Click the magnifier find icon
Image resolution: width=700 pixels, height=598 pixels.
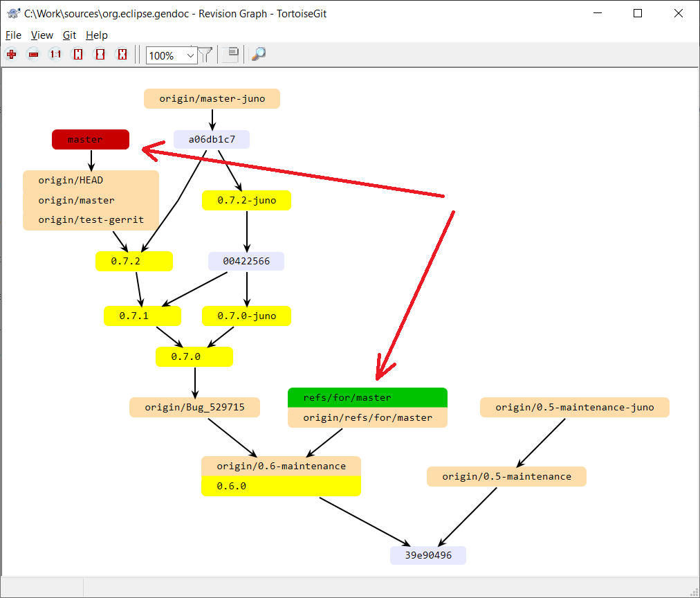259,55
